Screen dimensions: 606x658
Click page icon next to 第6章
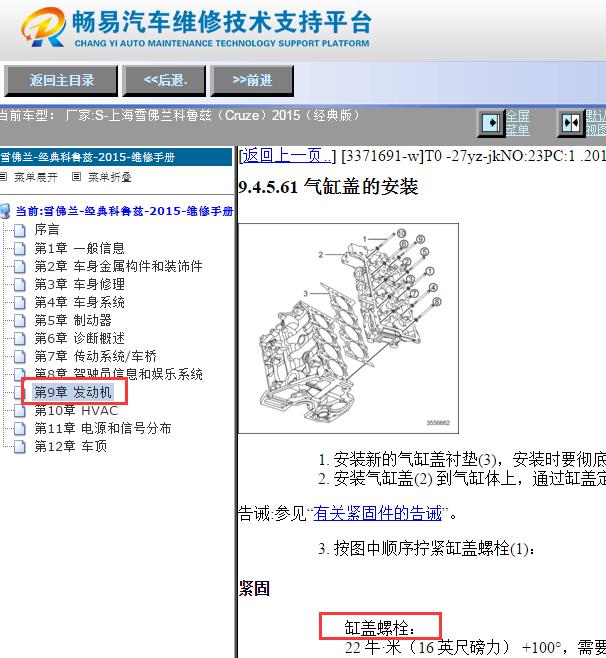[x=19, y=339]
